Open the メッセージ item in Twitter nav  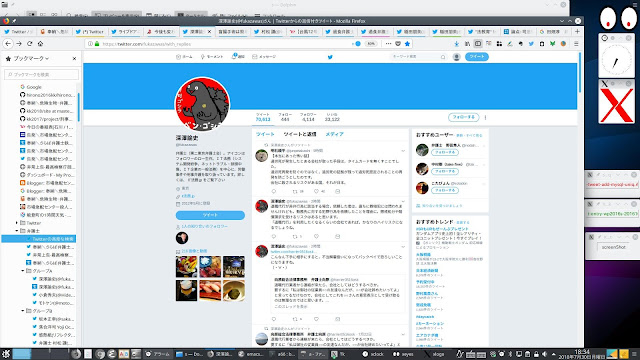coord(264,57)
